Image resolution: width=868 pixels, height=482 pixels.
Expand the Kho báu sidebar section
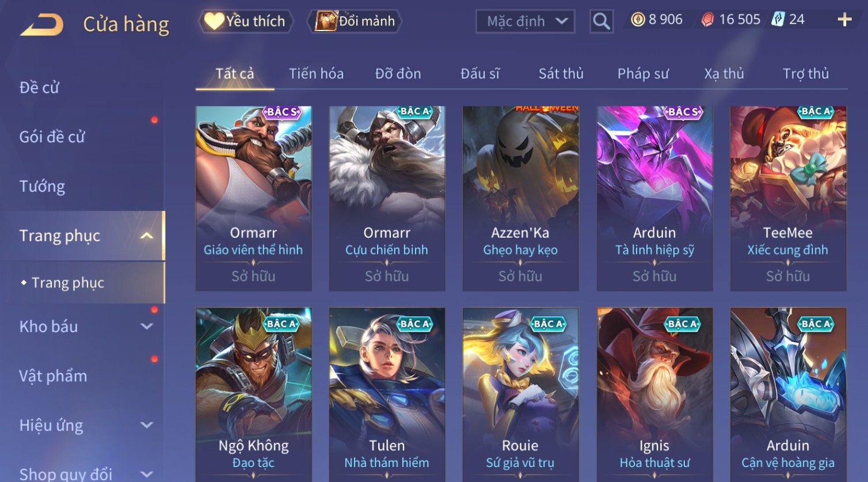coord(147,327)
